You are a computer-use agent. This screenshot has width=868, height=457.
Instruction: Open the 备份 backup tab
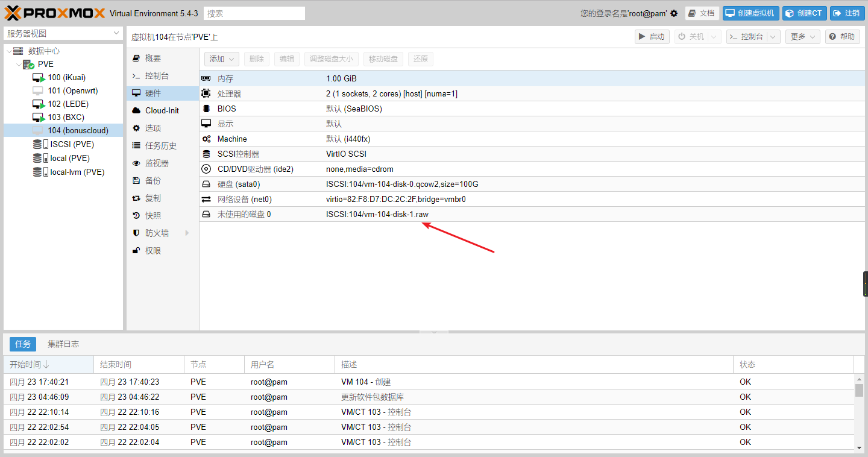(163, 181)
